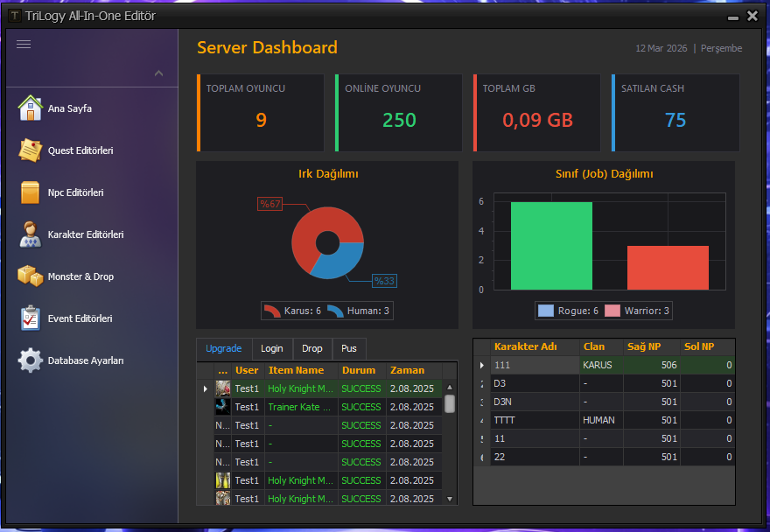Image resolution: width=770 pixels, height=532 pixels.
Task: Click the Event Editörleri clipboard icon
Action: [x=31, y=318]
